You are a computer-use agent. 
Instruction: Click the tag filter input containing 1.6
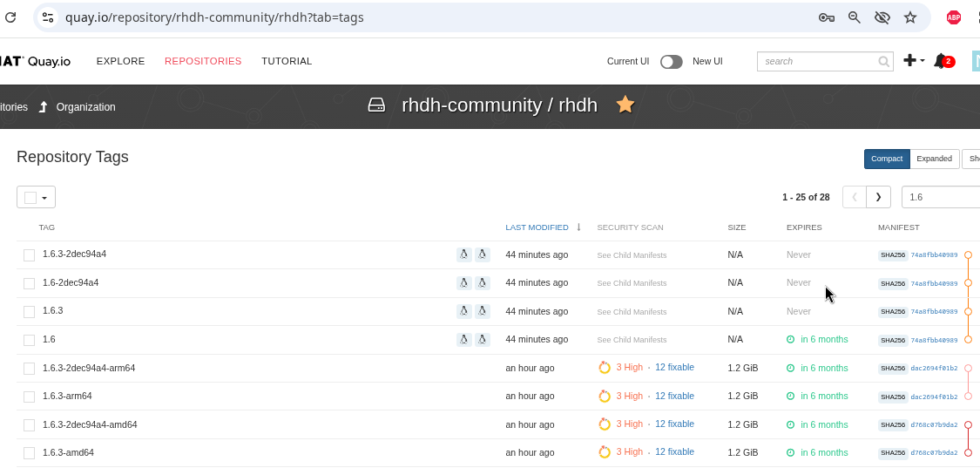(x=941, y=197)
